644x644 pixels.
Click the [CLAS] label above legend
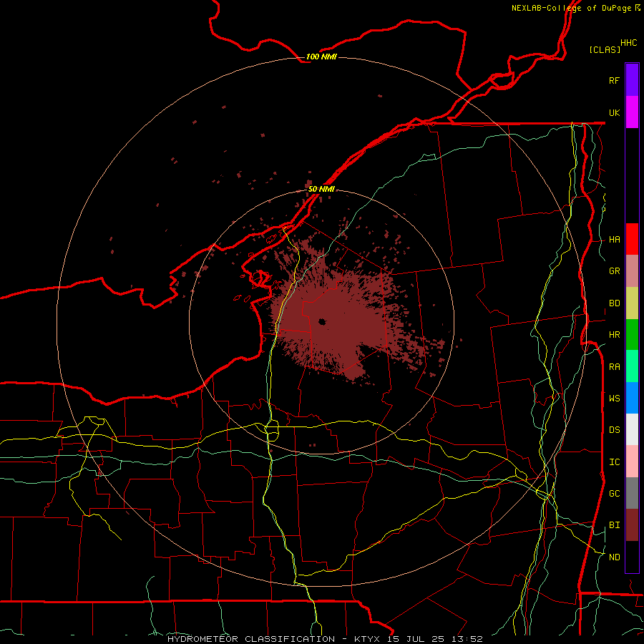605,49
